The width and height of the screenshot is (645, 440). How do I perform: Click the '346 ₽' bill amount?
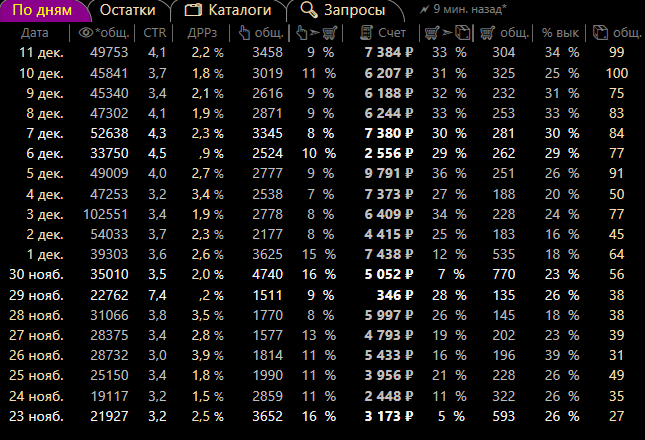click(394, 295)
